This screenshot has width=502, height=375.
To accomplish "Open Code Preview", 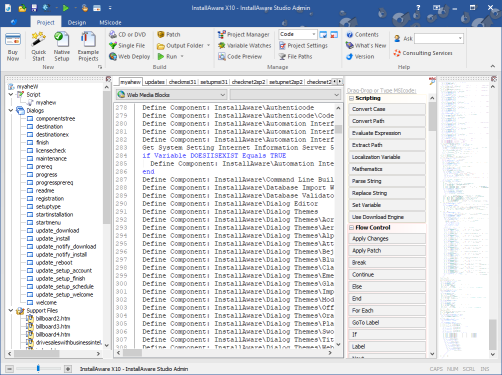I will (x=240, y=56).
